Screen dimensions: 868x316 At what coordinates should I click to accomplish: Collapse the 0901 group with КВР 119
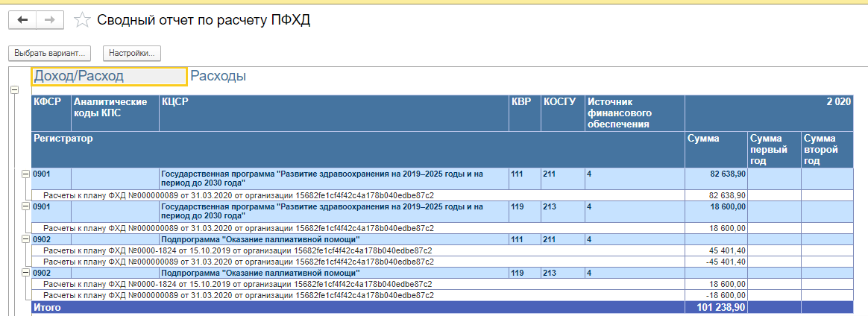pyautogui.click(x=25, y=206)
